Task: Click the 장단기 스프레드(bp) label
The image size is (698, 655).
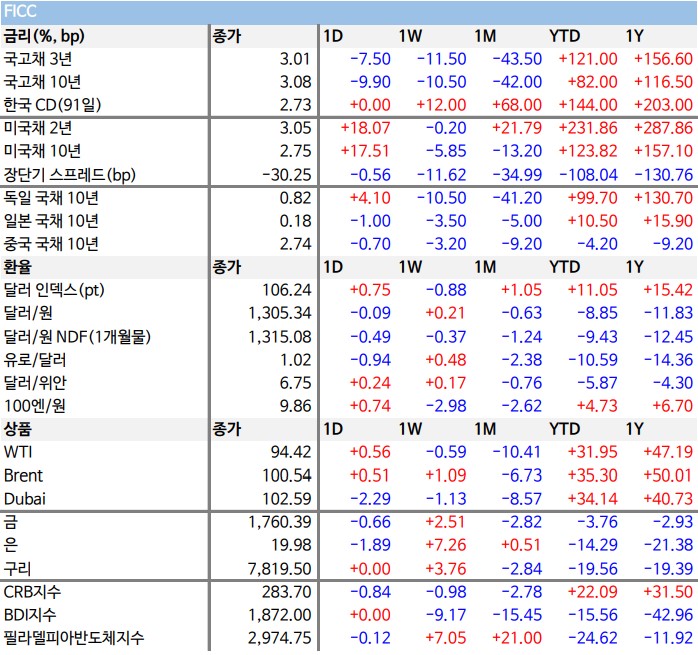Action: (69, 175)
